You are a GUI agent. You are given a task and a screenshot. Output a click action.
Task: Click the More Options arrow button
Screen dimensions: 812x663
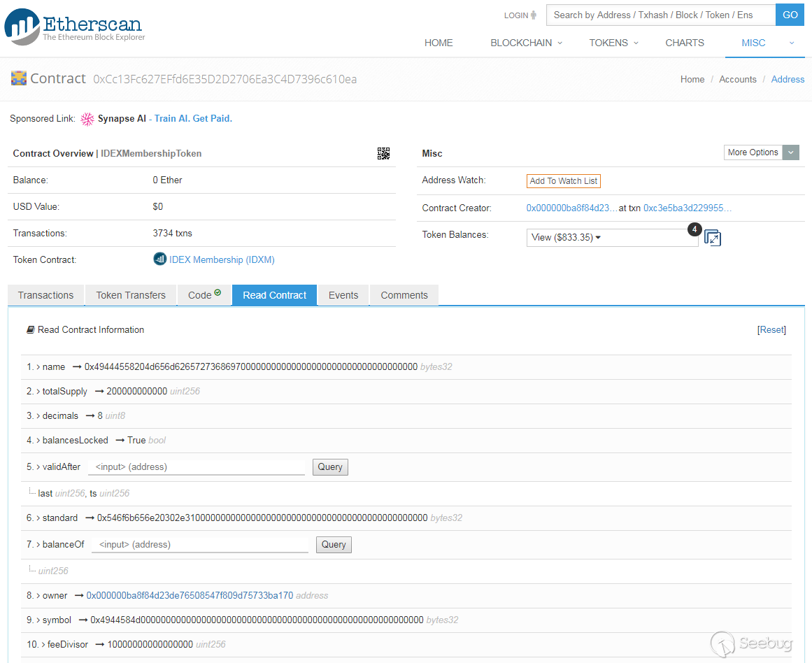pyautogui.click(x=791, y=152)
